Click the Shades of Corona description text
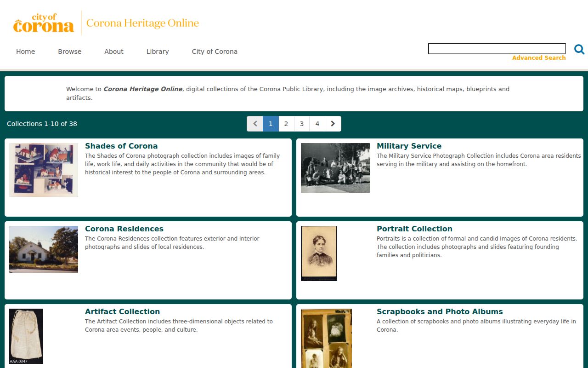Viewport: 588px width, 368px height. pos(182,164)
